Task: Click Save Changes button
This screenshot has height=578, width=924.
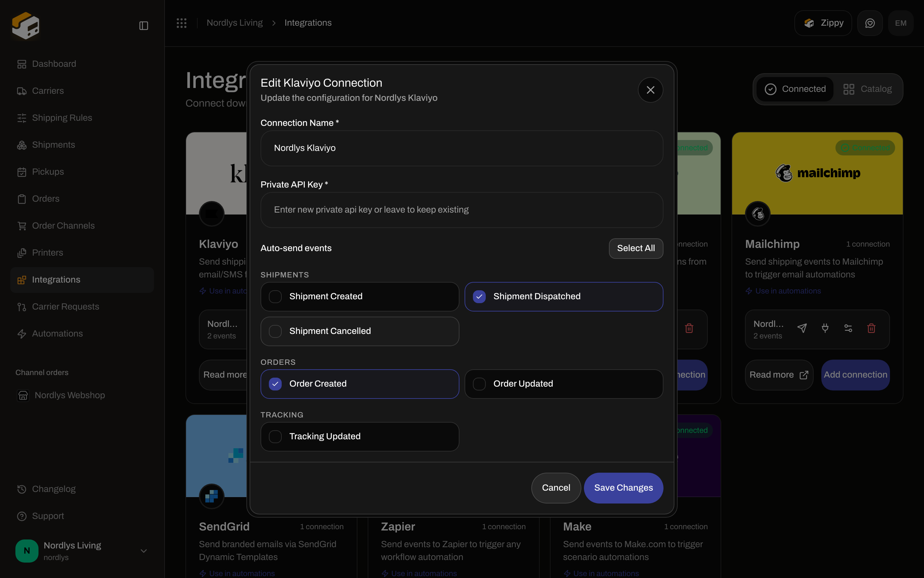Action: click(x=623, y=488)
